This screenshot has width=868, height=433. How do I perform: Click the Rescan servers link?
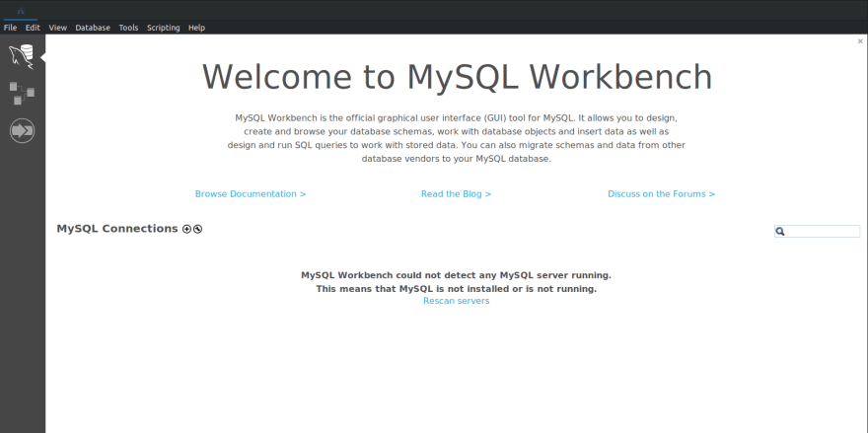(x=456, y=301)
